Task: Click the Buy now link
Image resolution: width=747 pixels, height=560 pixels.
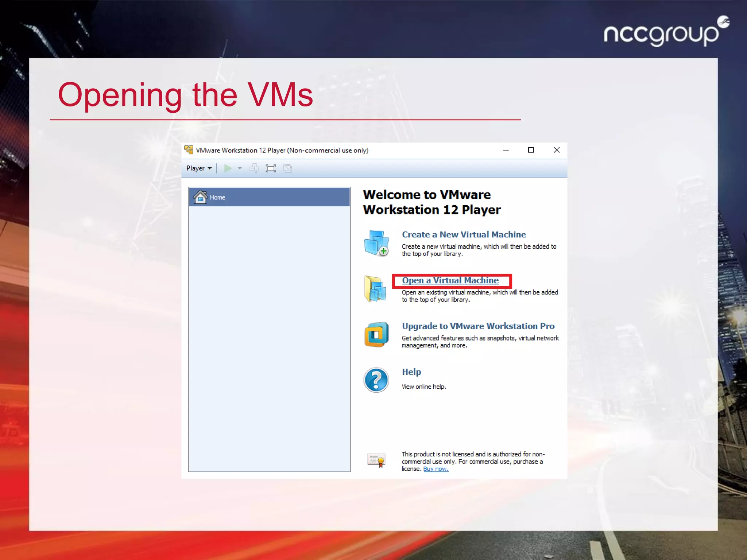Action: [436, 469]
